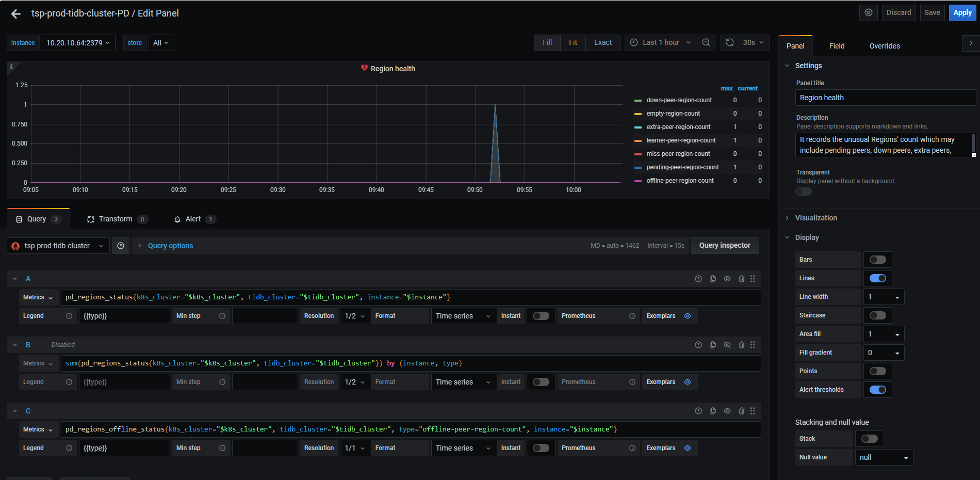Refresh the dashboard with the refresh icon
The height and width of the screenshot is (480, 980).
point(730,43)
